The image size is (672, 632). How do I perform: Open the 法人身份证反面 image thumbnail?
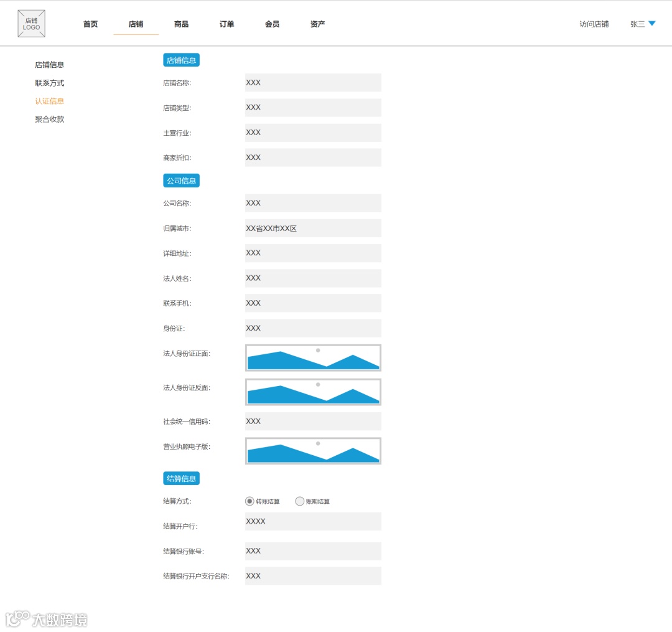point(313,392)
